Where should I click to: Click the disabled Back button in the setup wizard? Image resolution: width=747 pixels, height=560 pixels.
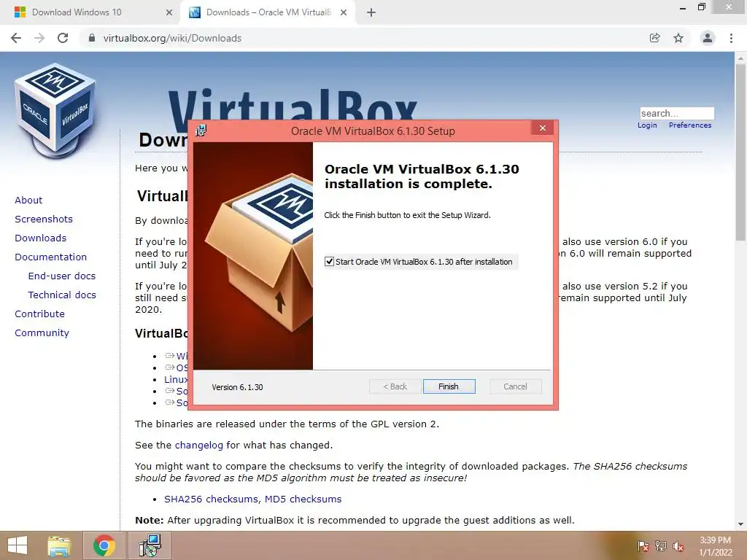395,386
